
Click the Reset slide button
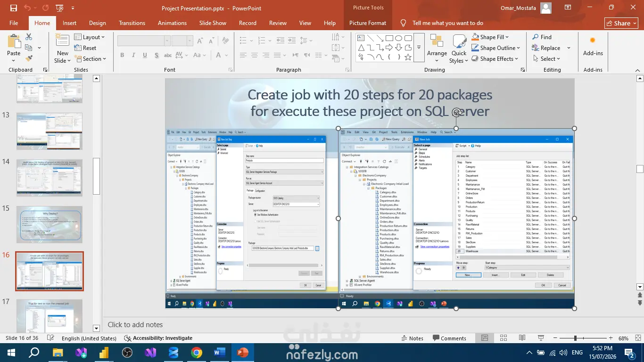(x=85, y=48)
